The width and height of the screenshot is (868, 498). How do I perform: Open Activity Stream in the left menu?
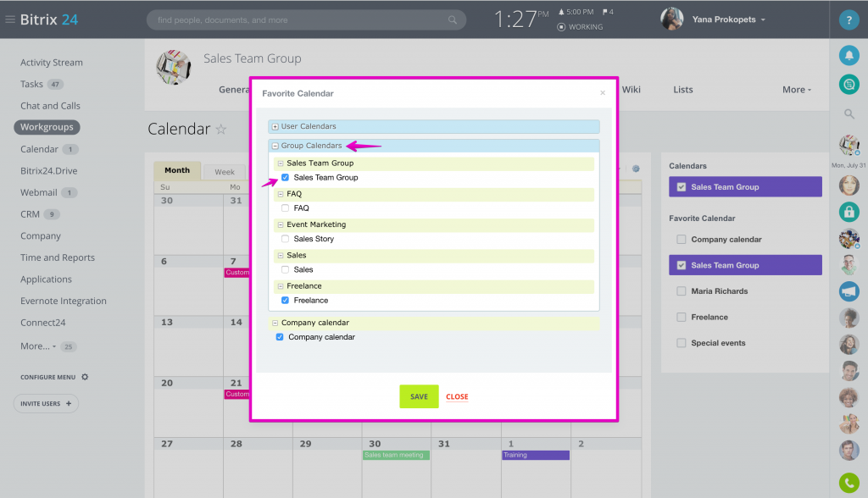coord(52,63)
